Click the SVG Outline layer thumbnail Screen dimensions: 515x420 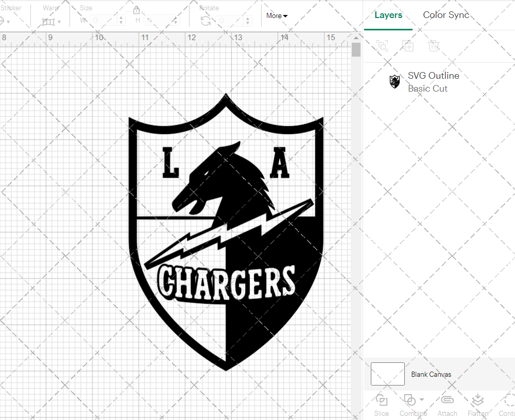394,81
